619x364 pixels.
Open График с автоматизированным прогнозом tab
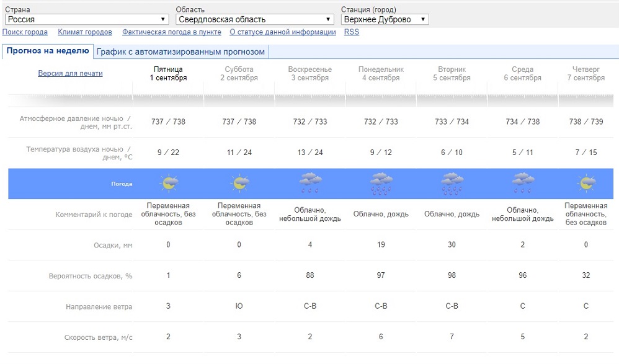point(180,51)
